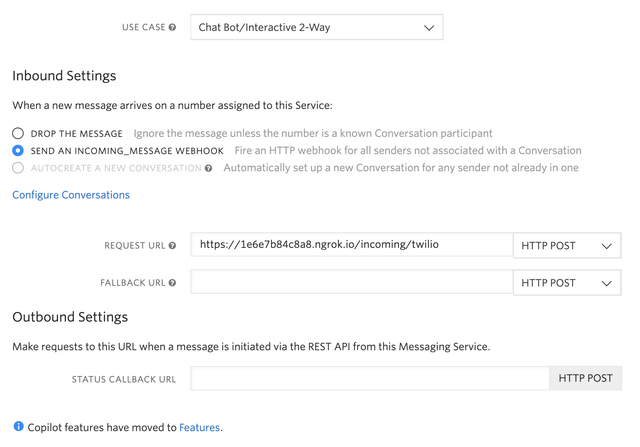
Task: Click the chevron of Fallback URL method selector
Action: point(607,283)
